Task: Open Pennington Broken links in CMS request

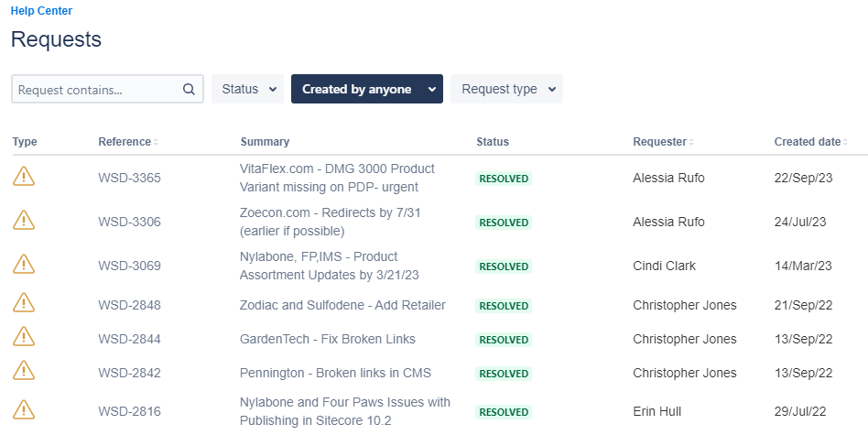Action: [x=335, y=373]
